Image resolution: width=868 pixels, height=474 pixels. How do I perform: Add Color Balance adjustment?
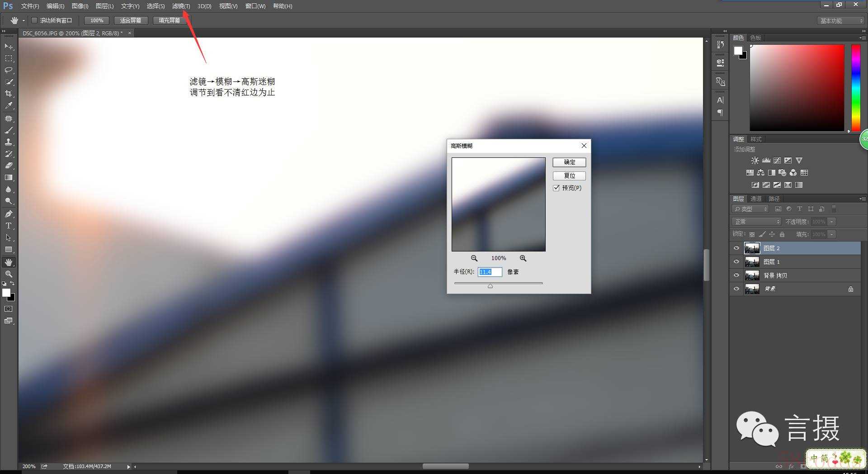pos(760,173)
